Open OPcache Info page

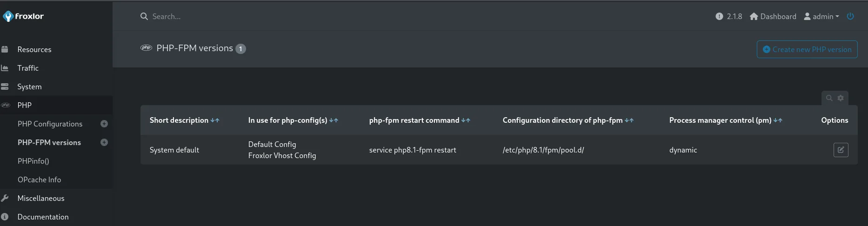pos(39,179)
